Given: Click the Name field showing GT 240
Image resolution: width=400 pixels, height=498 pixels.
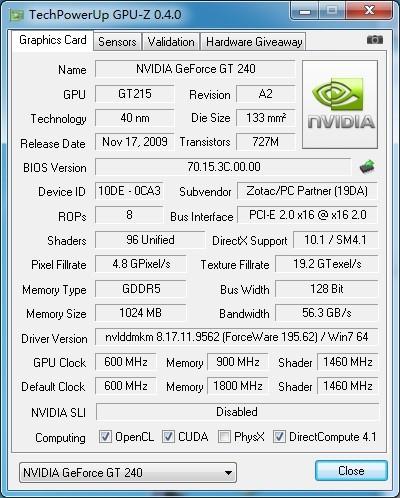Looking at the screenshot, I should click(x=195, y=69).
